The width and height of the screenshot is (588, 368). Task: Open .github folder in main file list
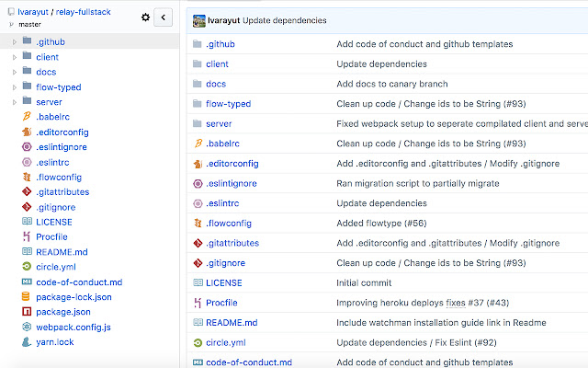[220, 44]
